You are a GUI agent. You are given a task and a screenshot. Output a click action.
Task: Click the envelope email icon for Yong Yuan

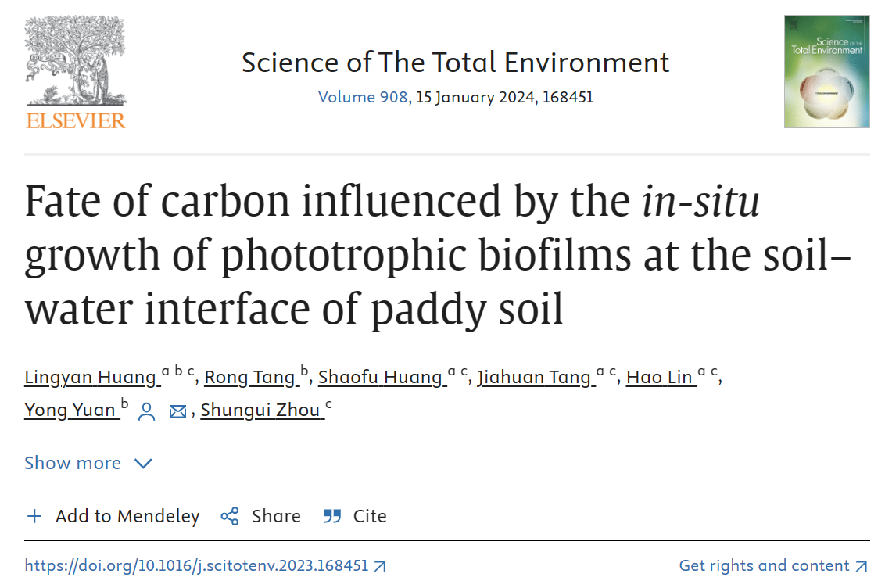coord(177,411)
